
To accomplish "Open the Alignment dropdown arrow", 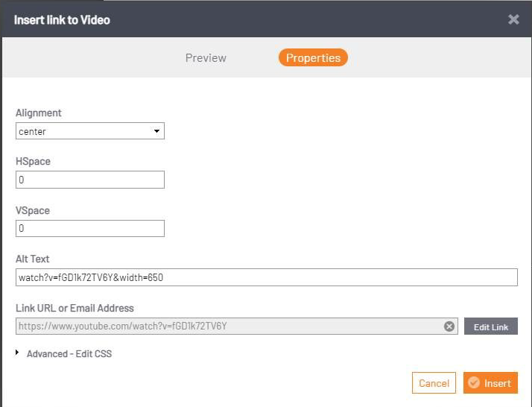I will pos(156,131).
